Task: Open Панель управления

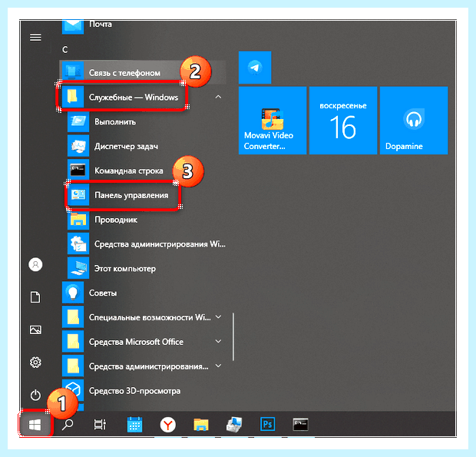Action: pyautogui.click(x=143, y=195)
